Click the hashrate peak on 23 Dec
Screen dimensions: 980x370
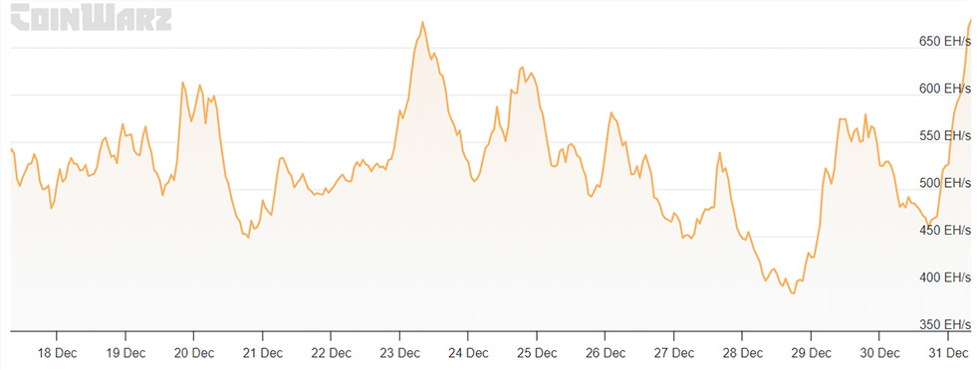pyautogui.click(x=422, y=23)
